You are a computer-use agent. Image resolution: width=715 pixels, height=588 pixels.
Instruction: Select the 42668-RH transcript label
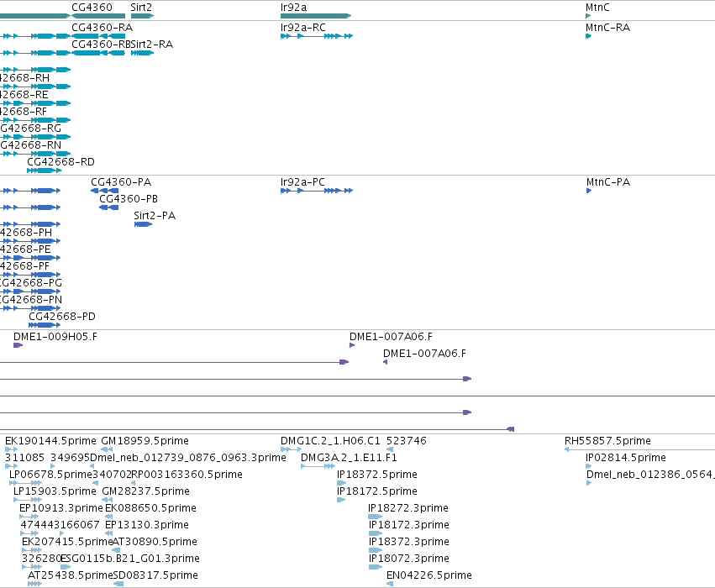pos(24,78)
